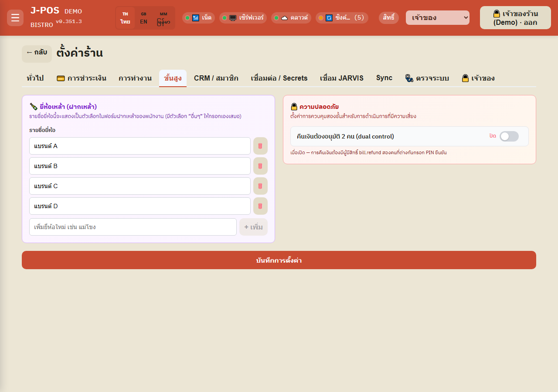Click the คลาวด์ cloud status indicator
This screenshot has width=558, height=392.
coord(291,18)
